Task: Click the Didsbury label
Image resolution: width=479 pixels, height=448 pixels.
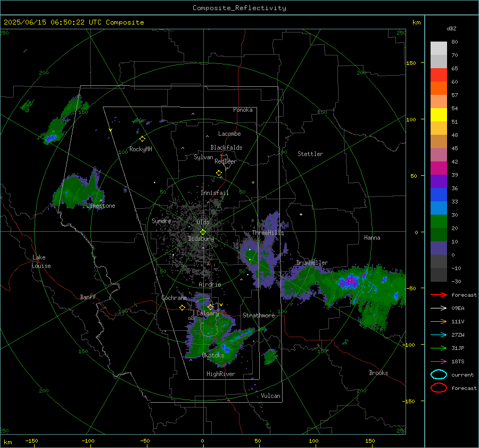Action: [201, 239]
